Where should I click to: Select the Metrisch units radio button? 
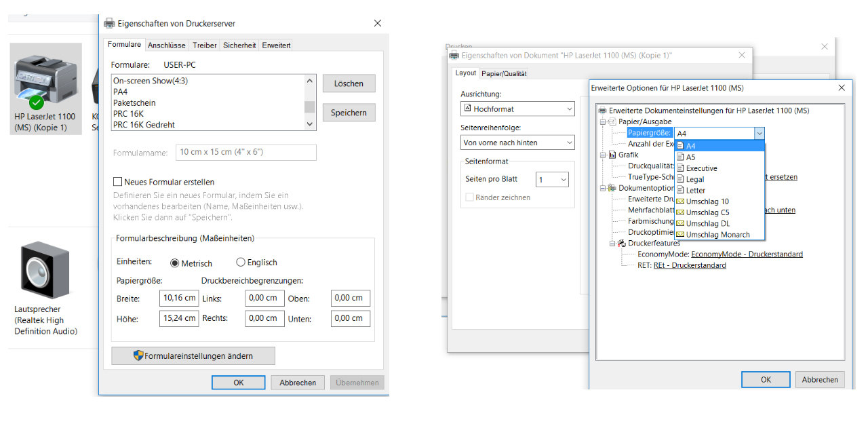click(175, 263)
